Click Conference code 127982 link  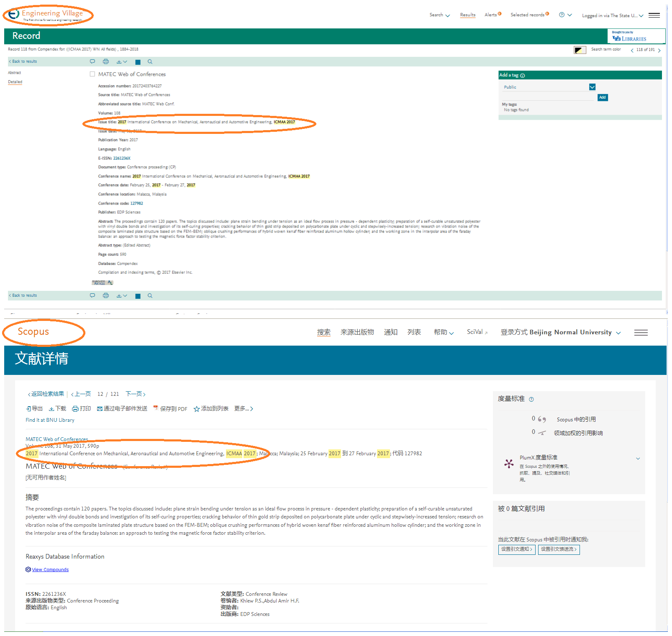point(137,203)
